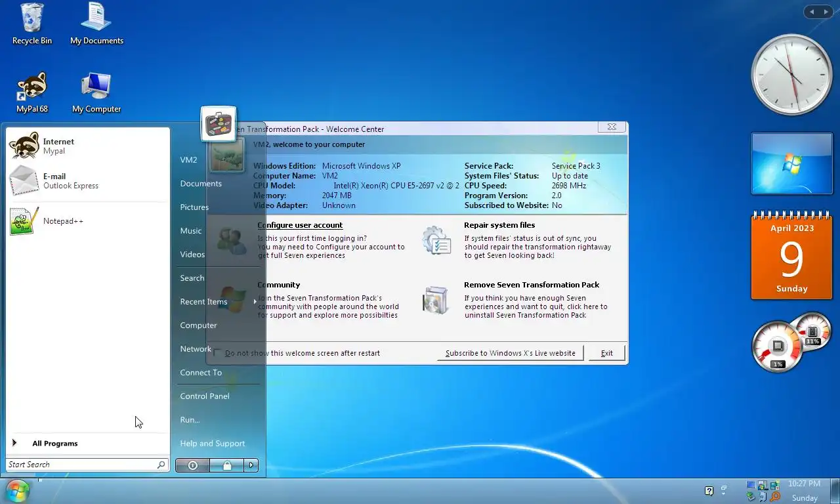This screenshot has width=840, height=504.
Task: Click the Remove Transformation Pack box icon
Action: coord(436,300)
